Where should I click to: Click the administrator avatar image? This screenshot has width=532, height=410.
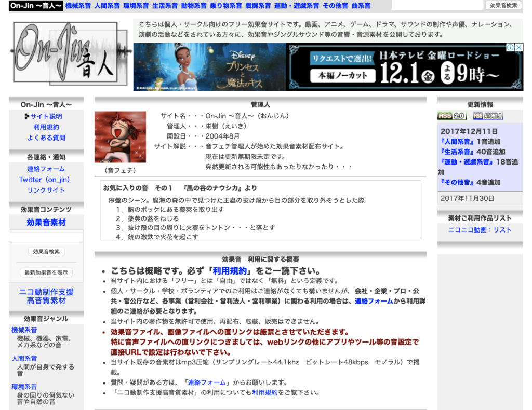(x=120, y=137)
